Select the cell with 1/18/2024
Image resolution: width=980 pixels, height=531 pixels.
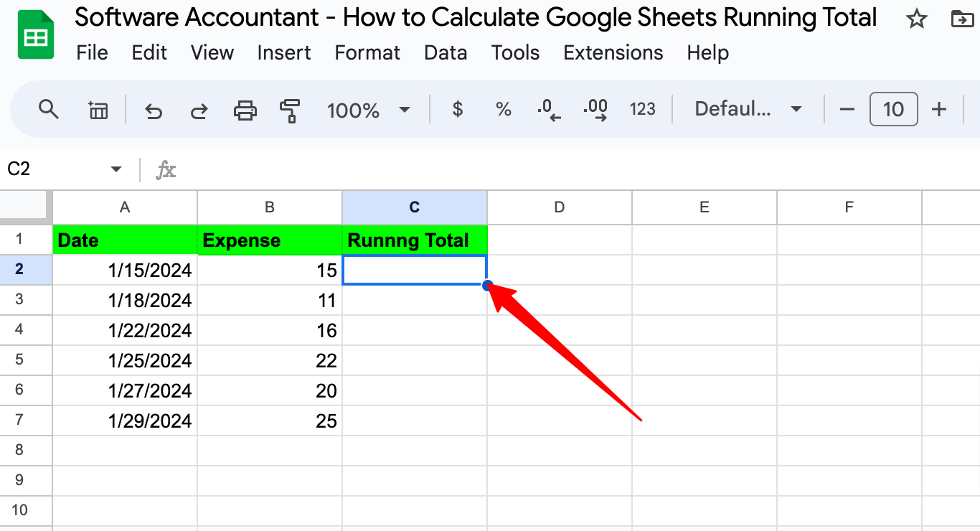point(125,300)
